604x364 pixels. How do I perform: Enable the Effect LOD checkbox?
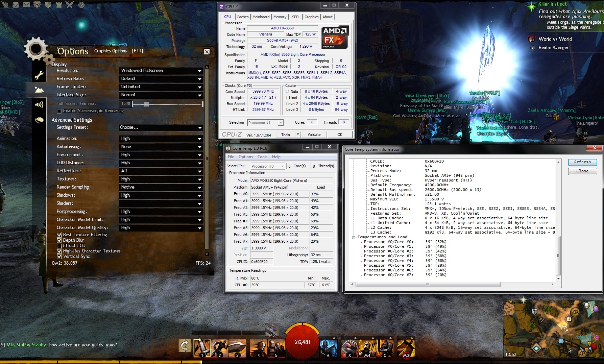pyautogui.click(x=59, y=246)
